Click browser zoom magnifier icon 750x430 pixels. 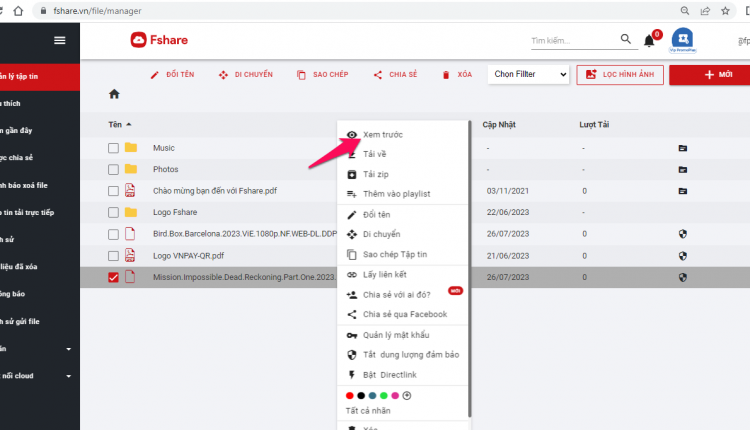(x=685, y=11)
